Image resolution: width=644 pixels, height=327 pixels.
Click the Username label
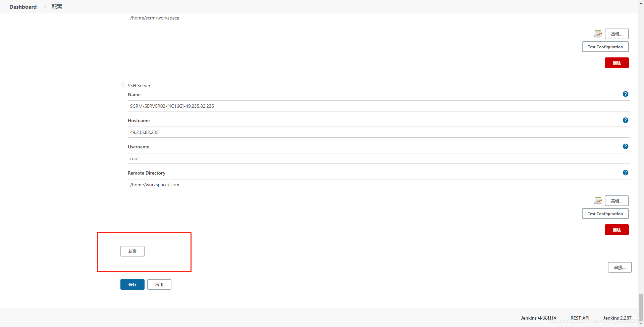point(139,147)
